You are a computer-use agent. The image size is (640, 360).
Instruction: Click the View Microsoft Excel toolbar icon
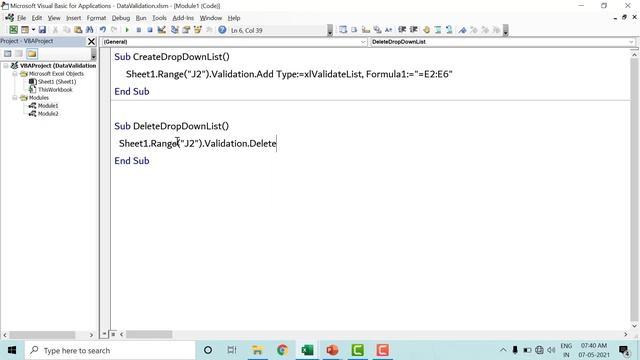[13, 30]
